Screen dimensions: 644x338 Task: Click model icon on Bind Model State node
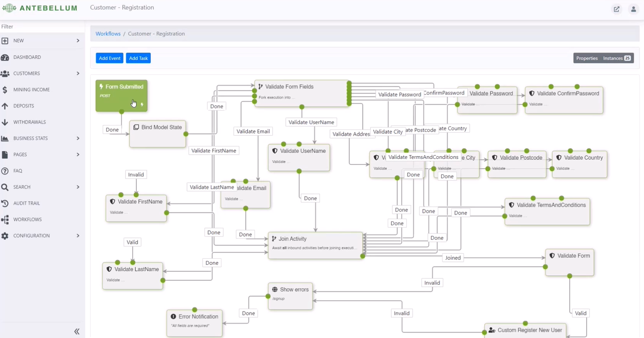pos(136,127)
